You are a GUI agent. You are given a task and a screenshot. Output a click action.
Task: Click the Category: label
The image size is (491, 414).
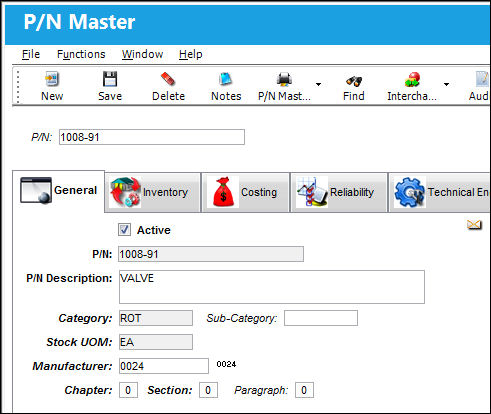85,318
